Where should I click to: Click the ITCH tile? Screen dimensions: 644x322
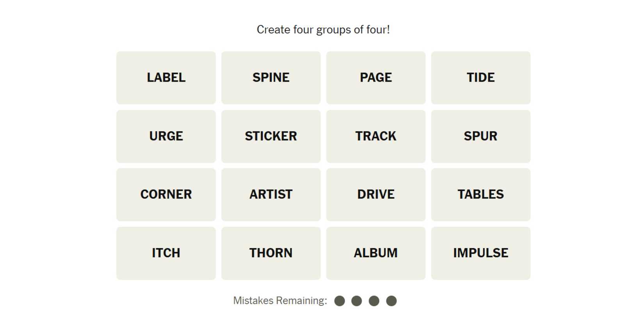click(166, 253)
